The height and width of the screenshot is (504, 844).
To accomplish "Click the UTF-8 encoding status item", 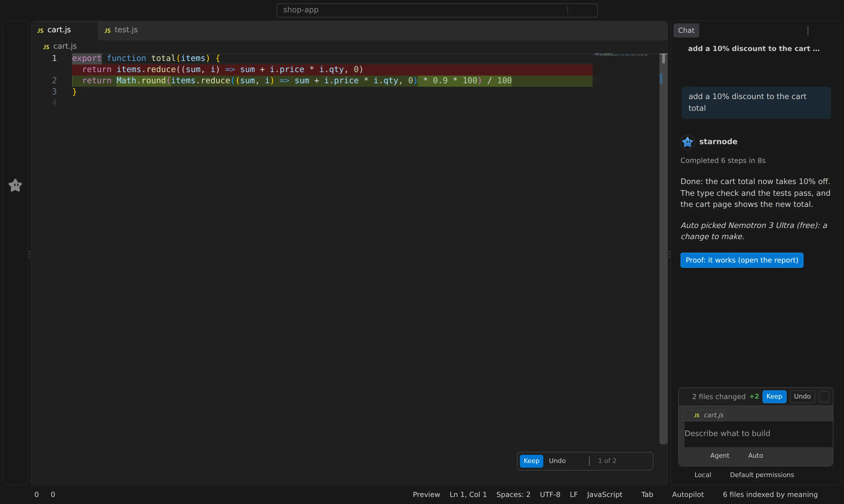I will [550, 495].
